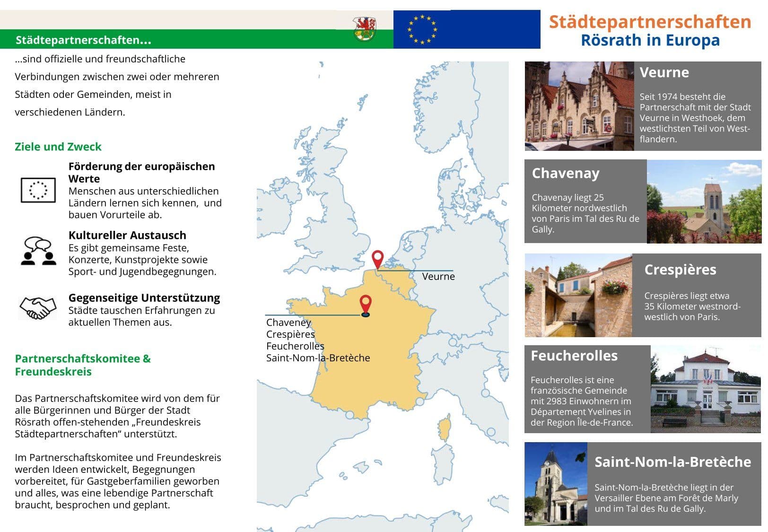Screen dimensions: 768x532
Task: Click the 'Im Partnerschaftskomitee und Freundeskreis' paragraph
Action: coord(118,481)
